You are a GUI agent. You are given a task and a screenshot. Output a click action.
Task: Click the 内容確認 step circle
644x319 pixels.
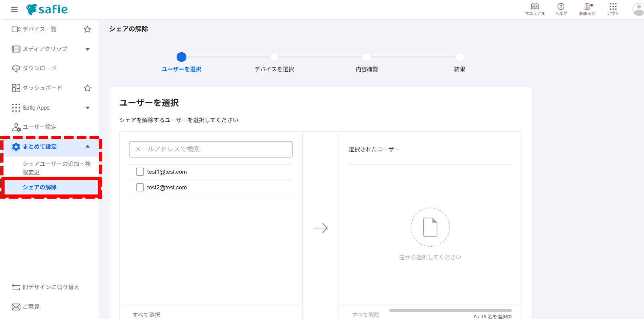click(x=367, y=57)
